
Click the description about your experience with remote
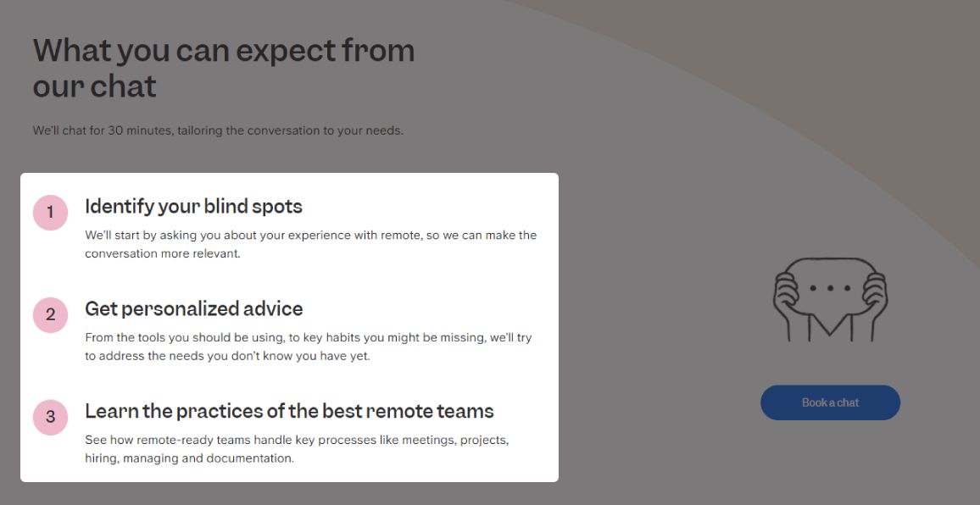pos(310,235)
